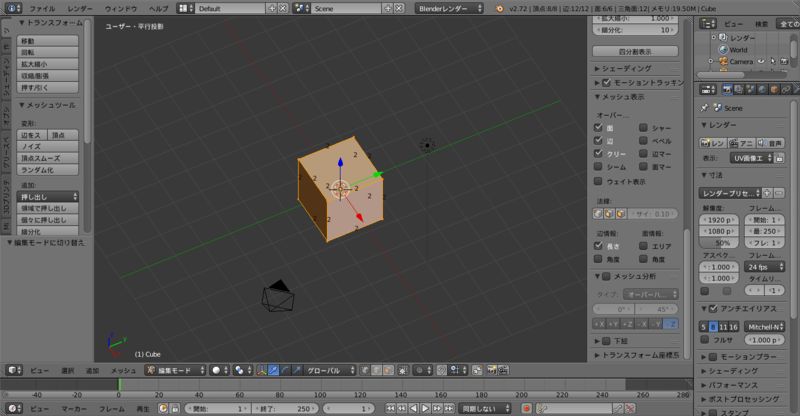Open the render layers properties tab icon
The height and width of the screenshot is (416, 800).
coord(739,90)
